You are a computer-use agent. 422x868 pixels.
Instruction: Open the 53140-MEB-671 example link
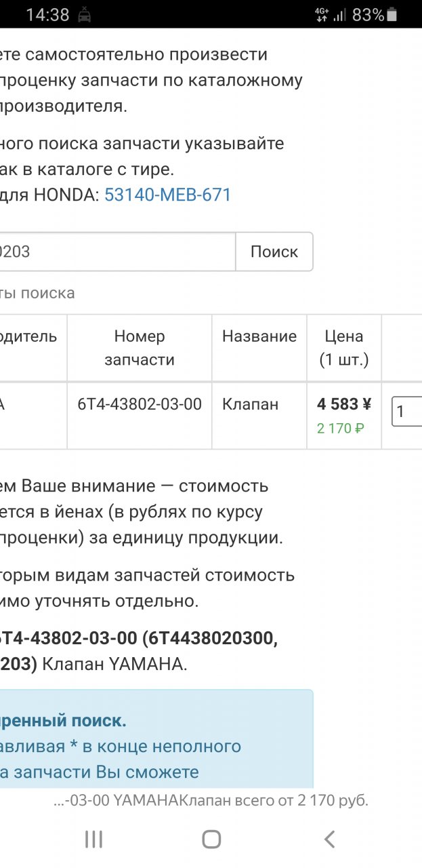point(167,195)
